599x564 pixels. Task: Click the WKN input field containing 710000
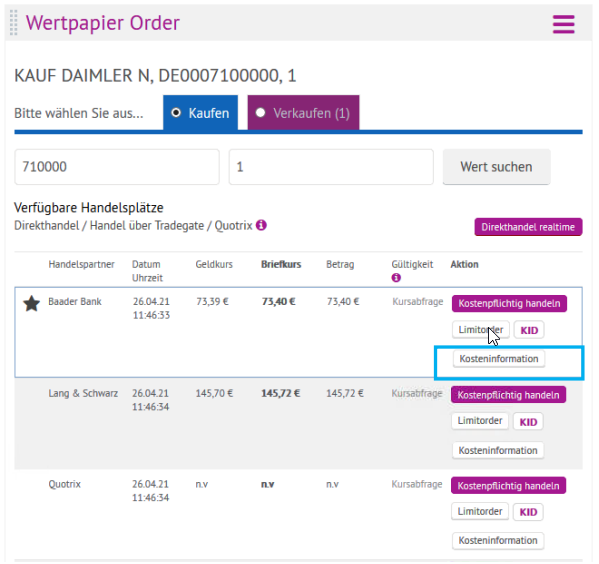click(117, 167)
